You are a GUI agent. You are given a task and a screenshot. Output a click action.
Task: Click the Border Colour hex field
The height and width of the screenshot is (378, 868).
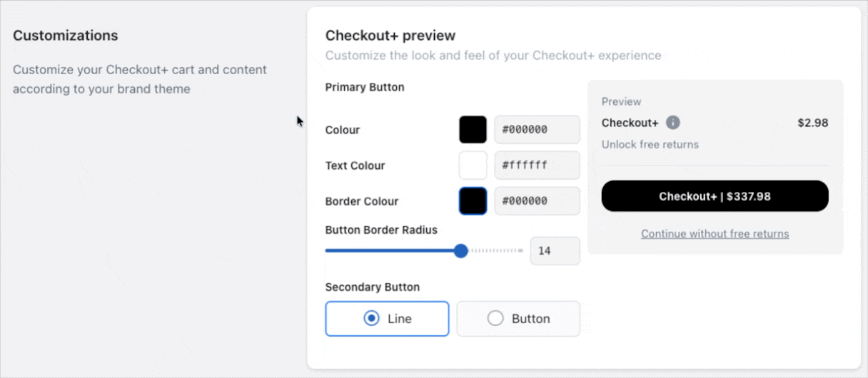pos(537,201)
